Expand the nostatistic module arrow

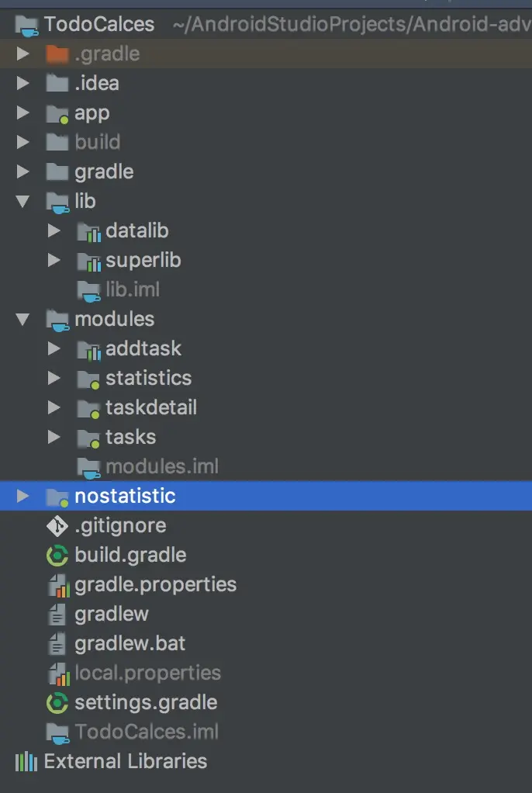pos(22,496)
